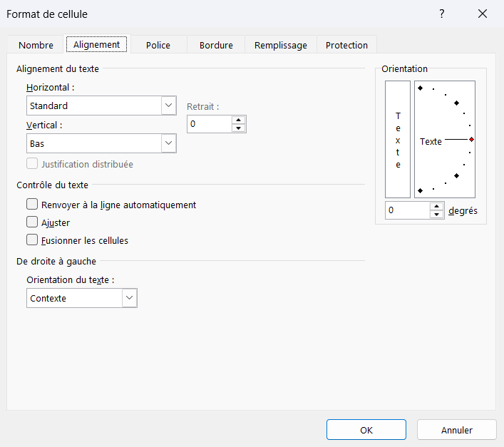This screenshot has height=447, width=504.
Task: Close the Format de cellule dialog
Action: point(482,14)
